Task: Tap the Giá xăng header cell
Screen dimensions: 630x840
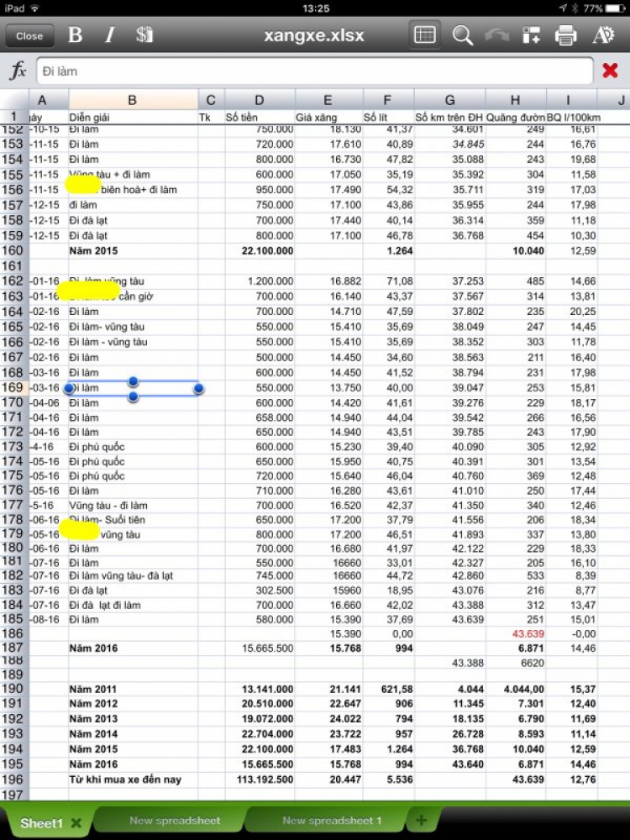Action: tap(328, 118)
